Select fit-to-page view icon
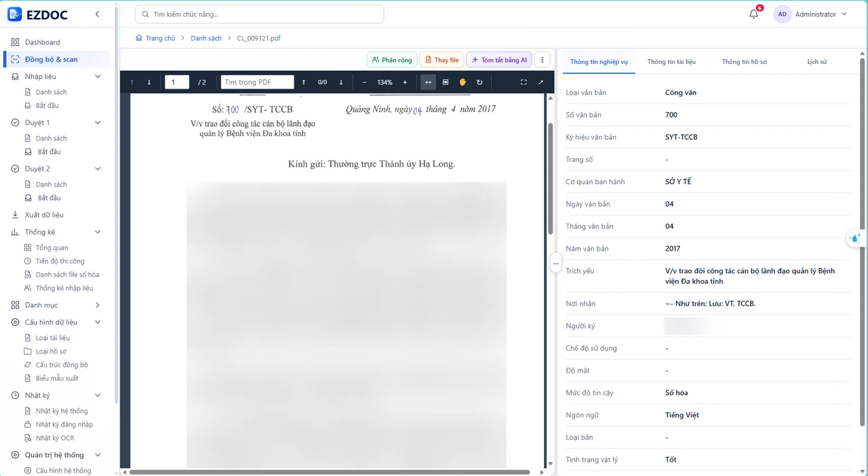 (x=445, y=82)
